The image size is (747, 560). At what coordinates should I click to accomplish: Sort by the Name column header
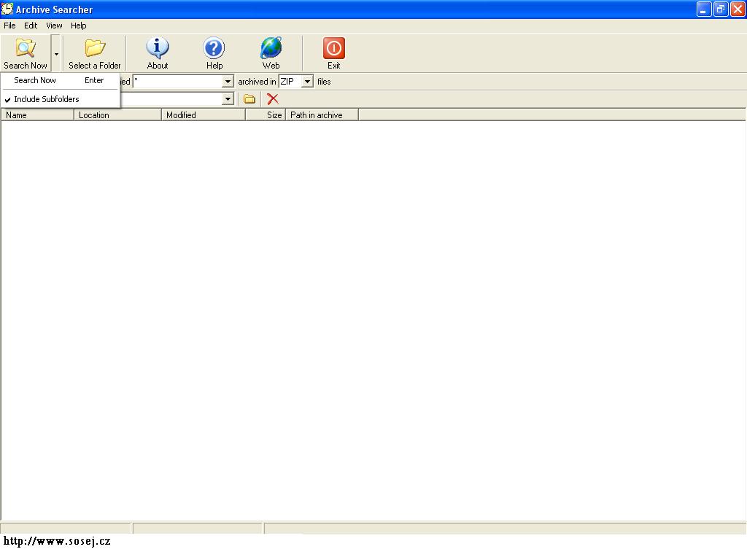(38, 114)
